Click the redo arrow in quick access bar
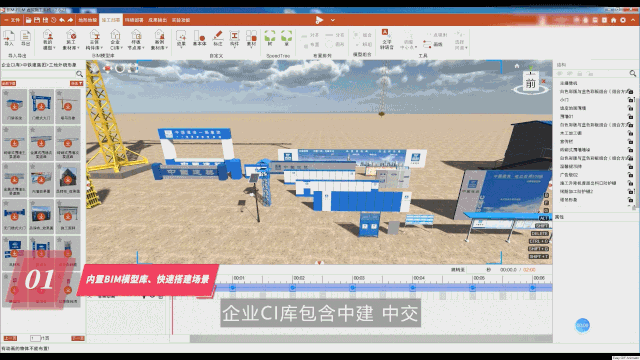The image size is (640, 360). coord(70,20)
